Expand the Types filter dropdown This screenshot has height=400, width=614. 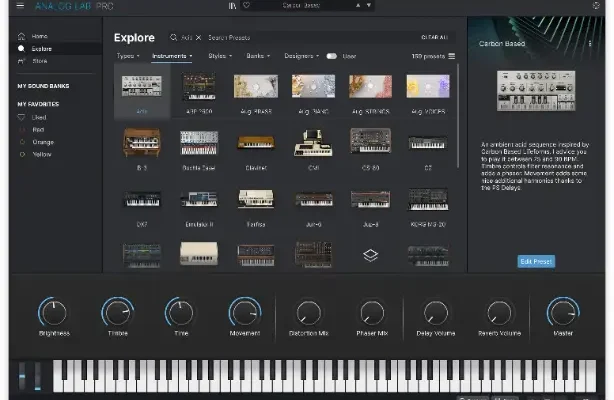(127, 56)
